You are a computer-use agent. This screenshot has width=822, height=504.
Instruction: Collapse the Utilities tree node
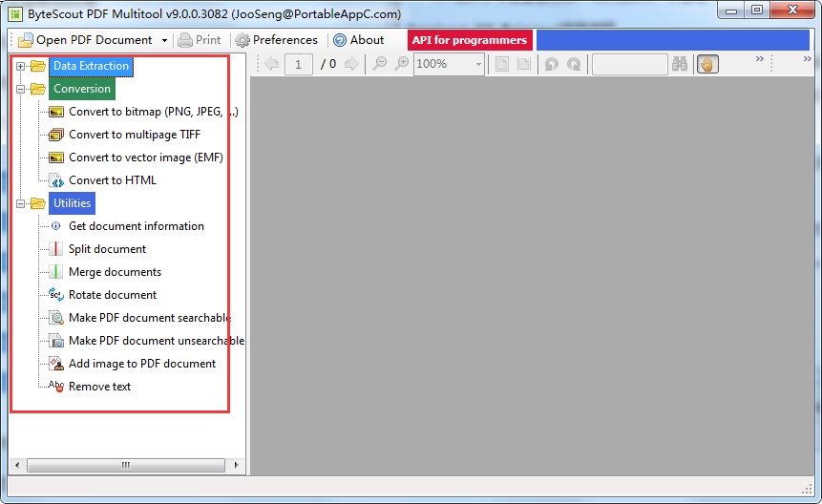[20, 203]
